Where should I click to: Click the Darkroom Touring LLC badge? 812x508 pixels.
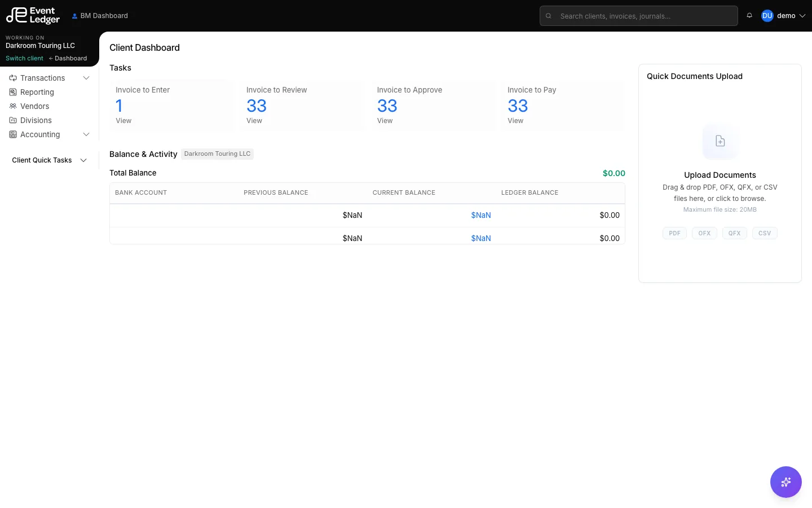(x=217, y=154)
